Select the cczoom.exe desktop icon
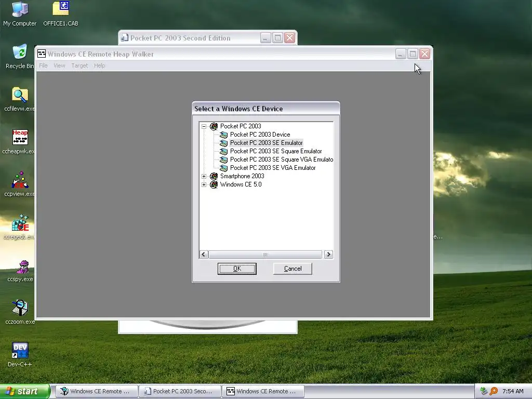 pos(20,312)
